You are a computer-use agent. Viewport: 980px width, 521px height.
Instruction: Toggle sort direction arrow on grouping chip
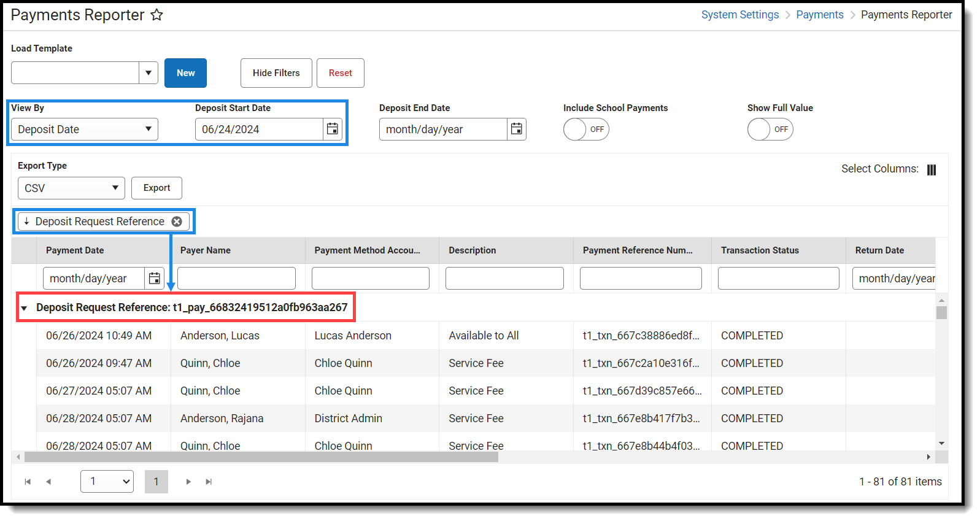coord(27,221)
